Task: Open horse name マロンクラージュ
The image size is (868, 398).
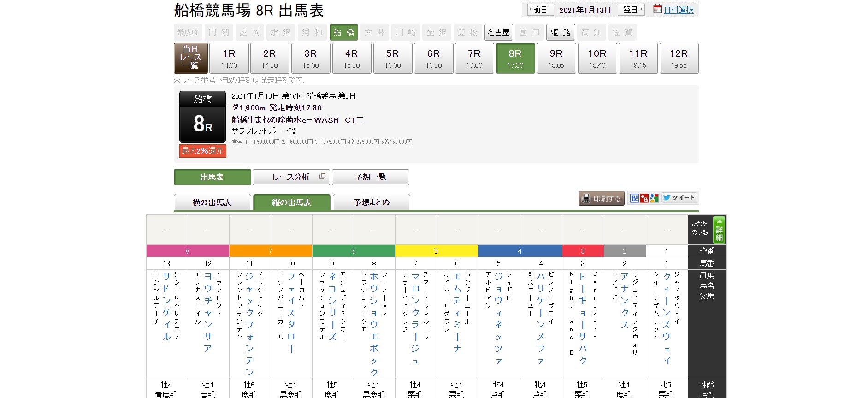Action: (x=415, y=318)
